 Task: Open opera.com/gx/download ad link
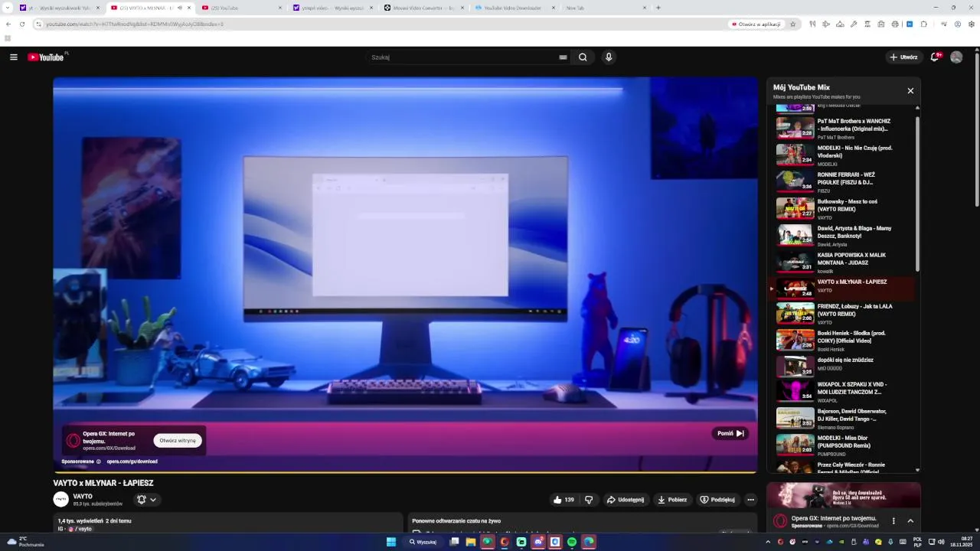(132, 461)
